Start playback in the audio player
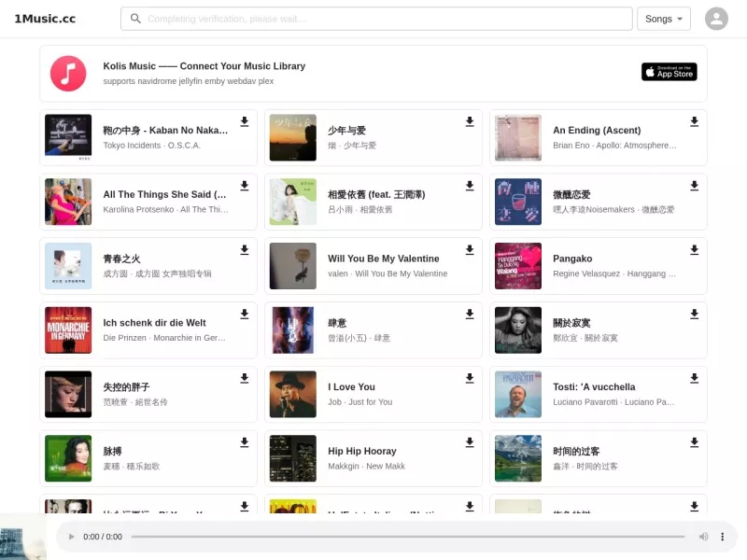The height and width of the screenshot is (560, 747). (x=71, y=537)
